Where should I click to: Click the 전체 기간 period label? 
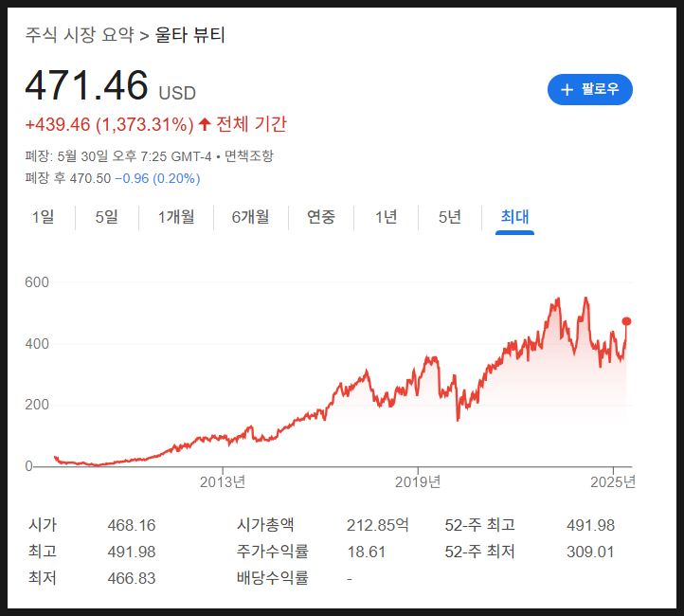coord(252,124)
